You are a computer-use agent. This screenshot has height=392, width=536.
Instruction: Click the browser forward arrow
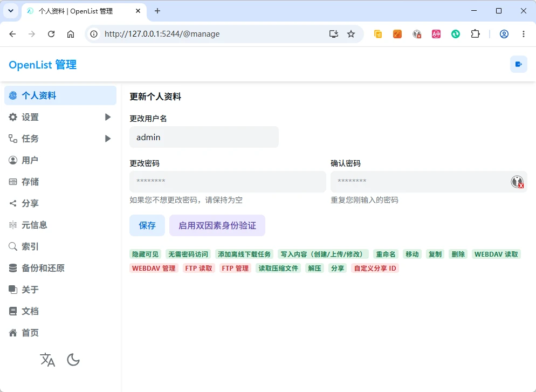coord(32,34)
